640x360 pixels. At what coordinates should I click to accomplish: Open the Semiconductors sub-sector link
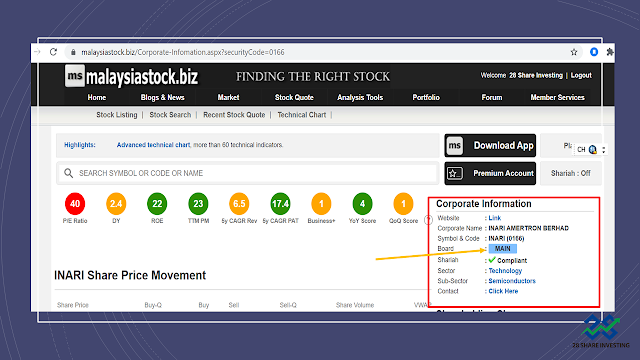[512, 281]
